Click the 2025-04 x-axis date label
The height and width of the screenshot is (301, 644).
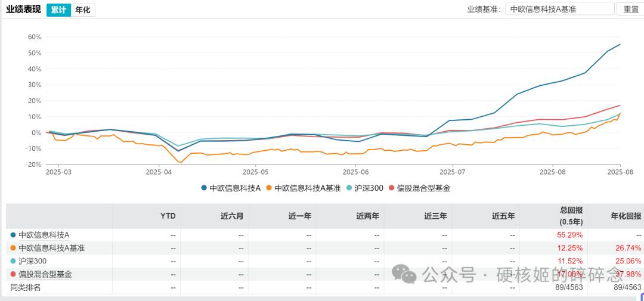point(159,172)
